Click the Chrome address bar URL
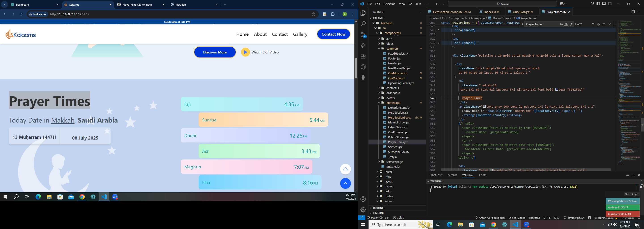644x229 pixels. click(69, 14)
